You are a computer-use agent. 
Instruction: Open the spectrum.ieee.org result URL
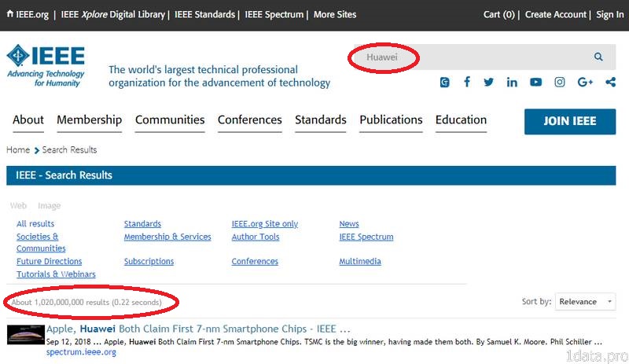coord(81,352)
